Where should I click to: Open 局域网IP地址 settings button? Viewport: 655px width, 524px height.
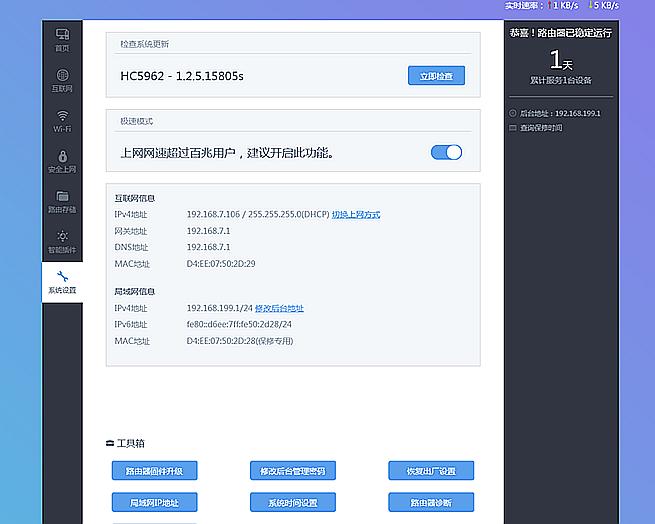point(154,502)
